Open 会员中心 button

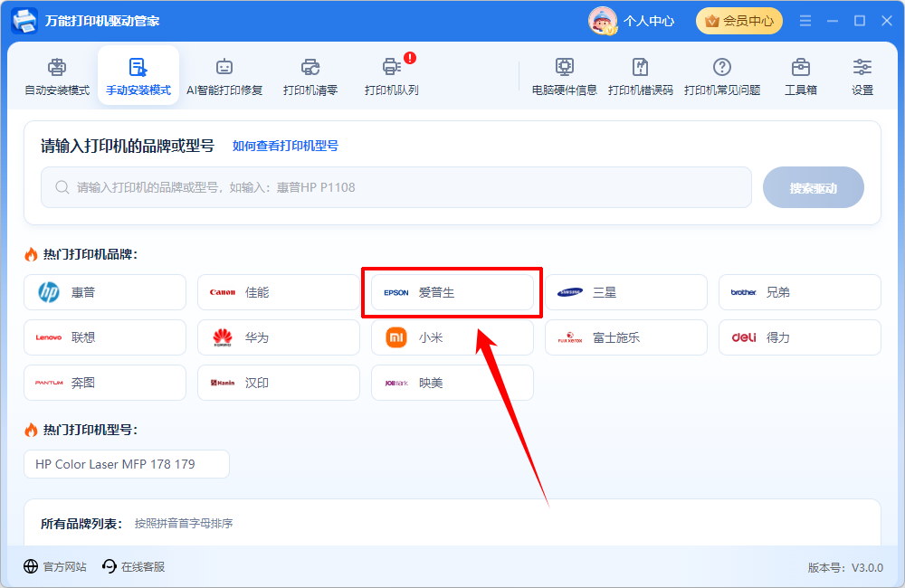point(739,21)
